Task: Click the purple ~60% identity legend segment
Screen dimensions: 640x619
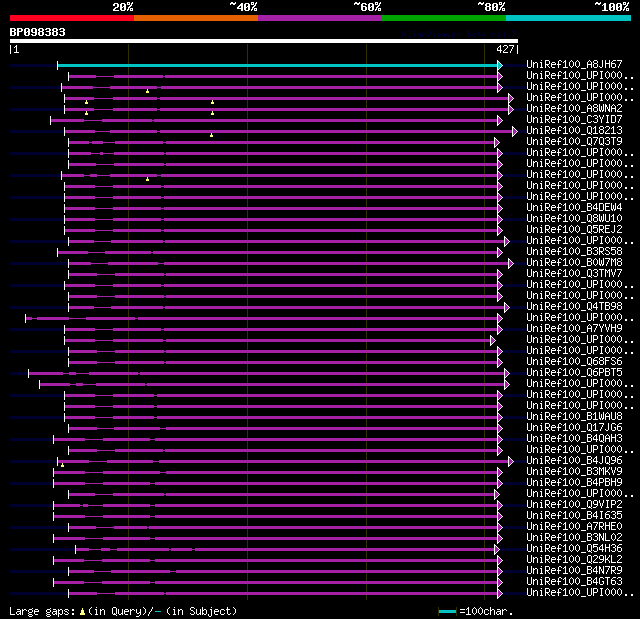Action: pos(320,18)
